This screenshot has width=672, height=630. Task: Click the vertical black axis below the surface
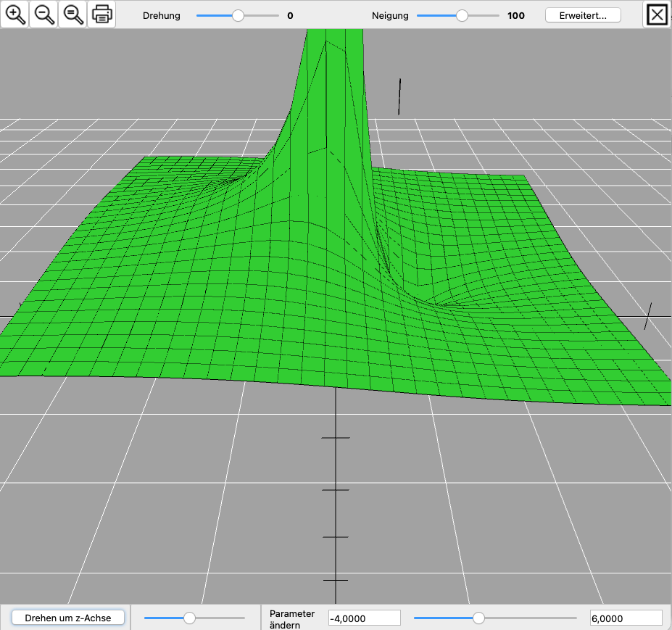pos(336,507)
